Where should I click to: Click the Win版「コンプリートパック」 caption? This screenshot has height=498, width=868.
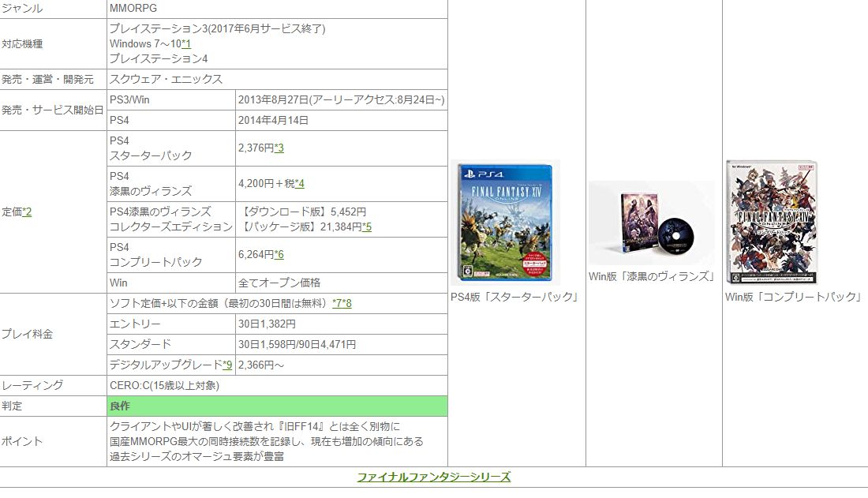(795, 297)
